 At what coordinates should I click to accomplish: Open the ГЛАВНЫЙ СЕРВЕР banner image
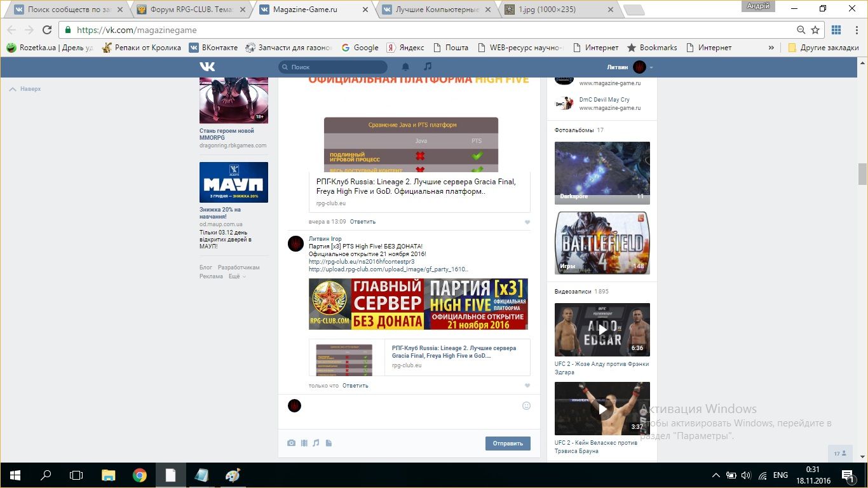pyautogui.click(x=418, y=304)
